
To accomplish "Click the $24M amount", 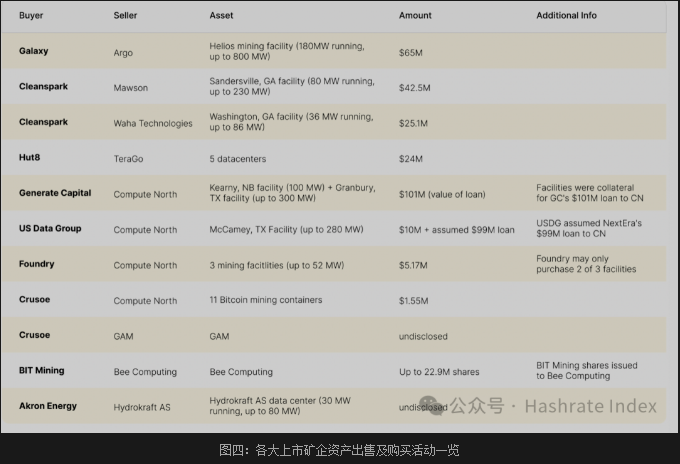I will [411, 159].
